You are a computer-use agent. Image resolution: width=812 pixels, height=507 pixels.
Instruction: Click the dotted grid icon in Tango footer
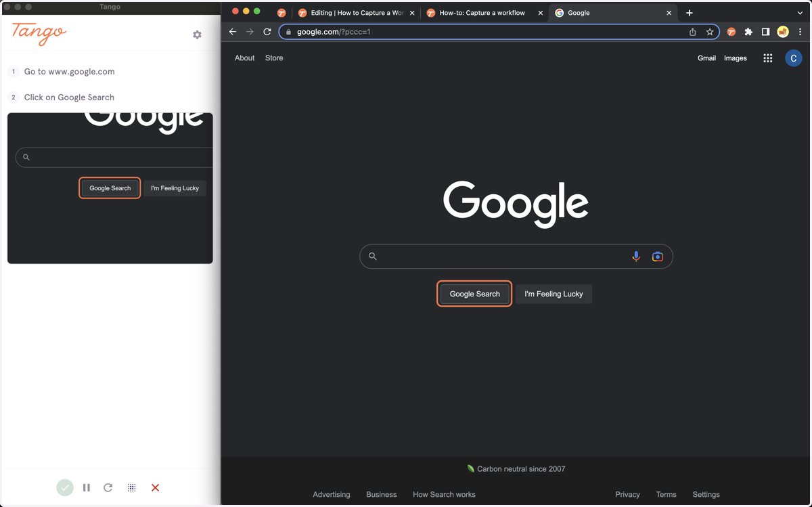[132, 487]
